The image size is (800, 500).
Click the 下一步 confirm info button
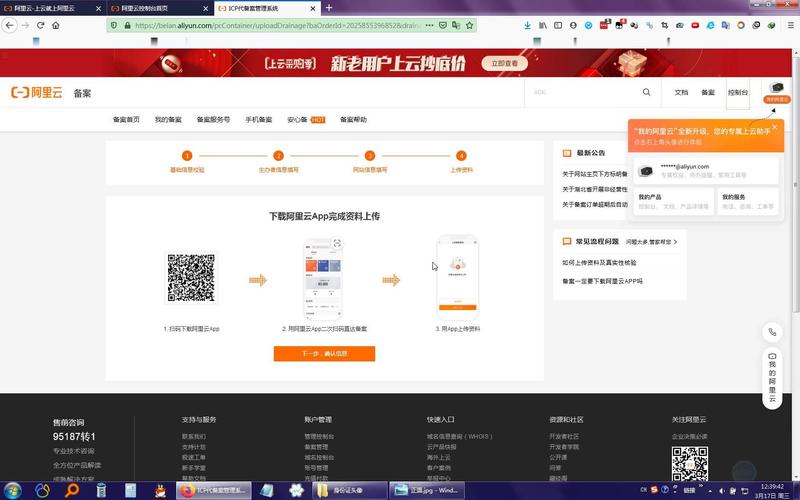coord(324,354)
